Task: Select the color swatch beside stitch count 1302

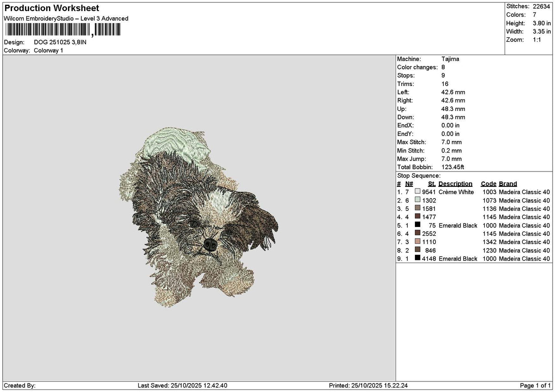Action: (418, 200)
